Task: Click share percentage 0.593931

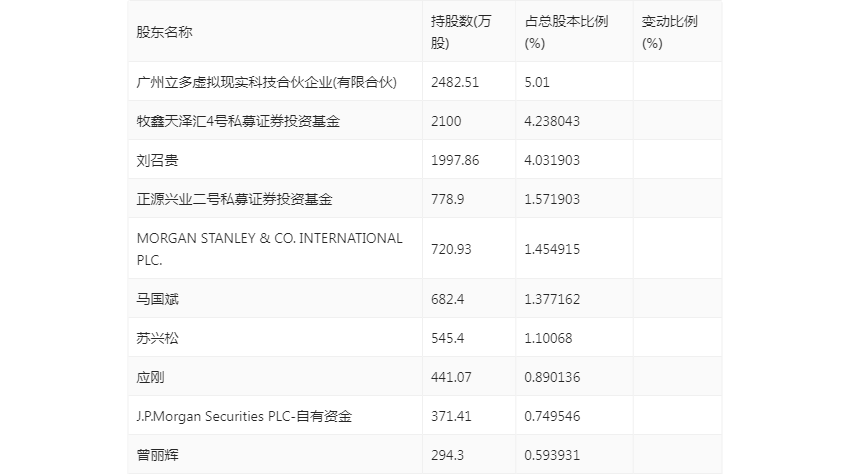Action: pos(552,455)
